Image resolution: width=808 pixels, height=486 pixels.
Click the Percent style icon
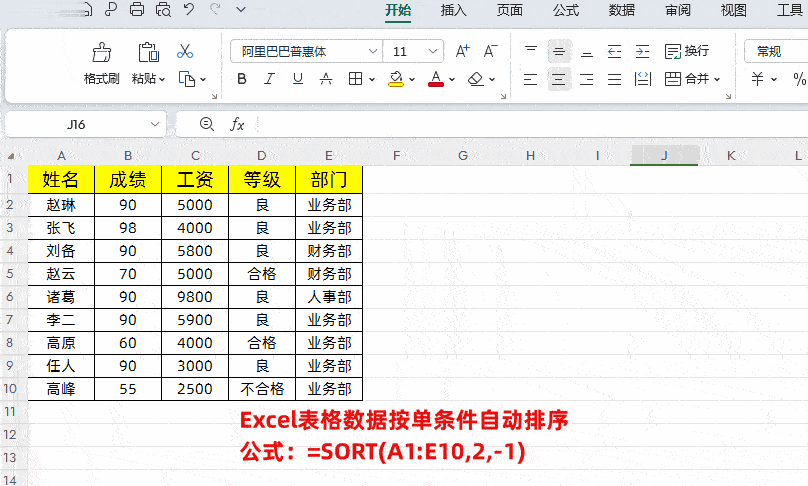point(800,79)
